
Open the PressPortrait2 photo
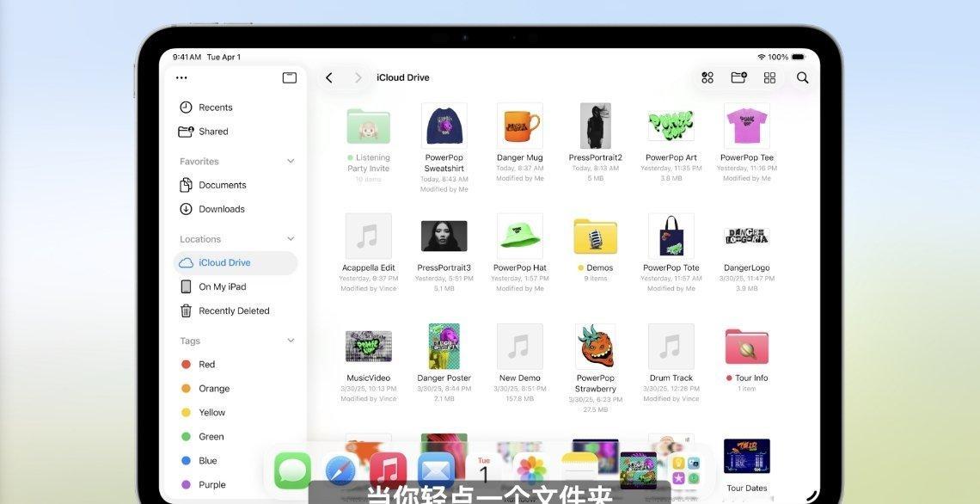coord(596,126)
